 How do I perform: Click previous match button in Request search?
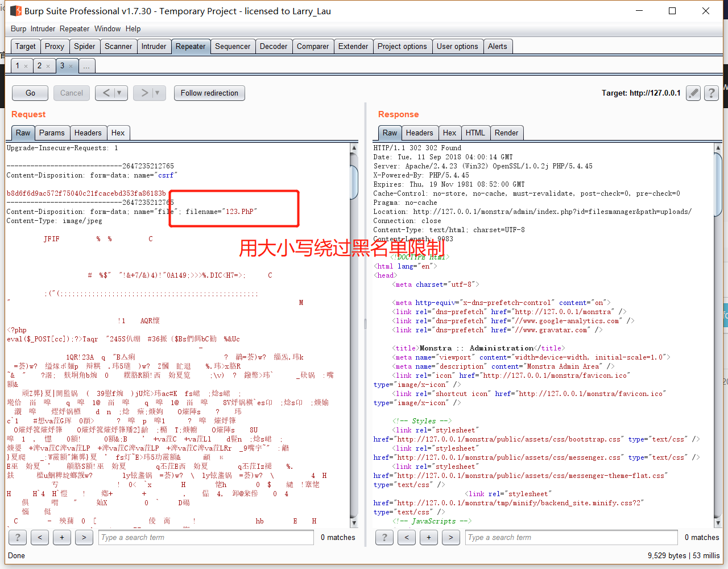(40, 537)
